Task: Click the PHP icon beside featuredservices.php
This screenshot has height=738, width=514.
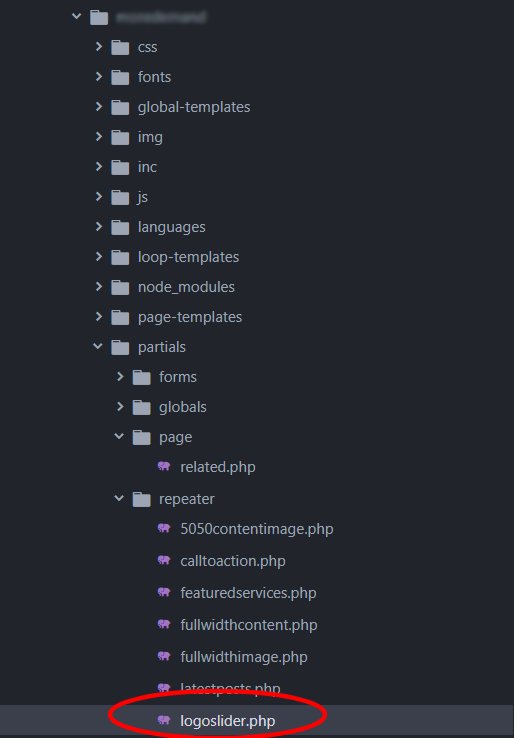Action: [x=164, y=592]
